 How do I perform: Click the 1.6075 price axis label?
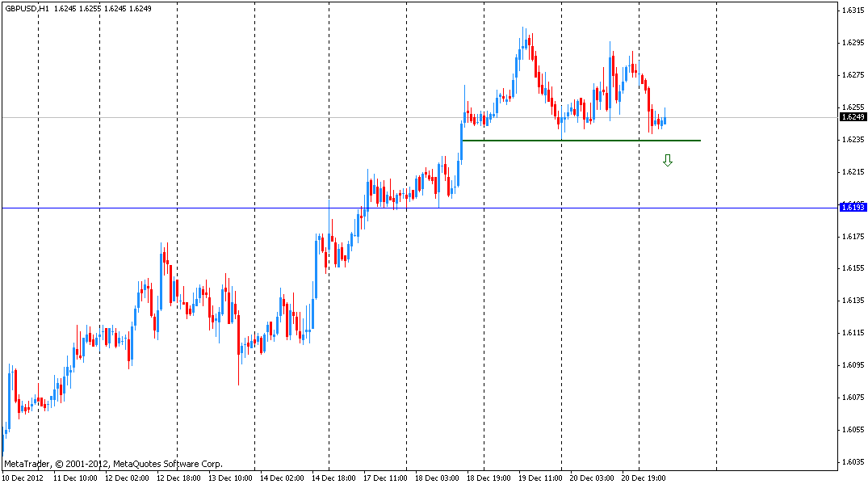[x=853, y=397]
